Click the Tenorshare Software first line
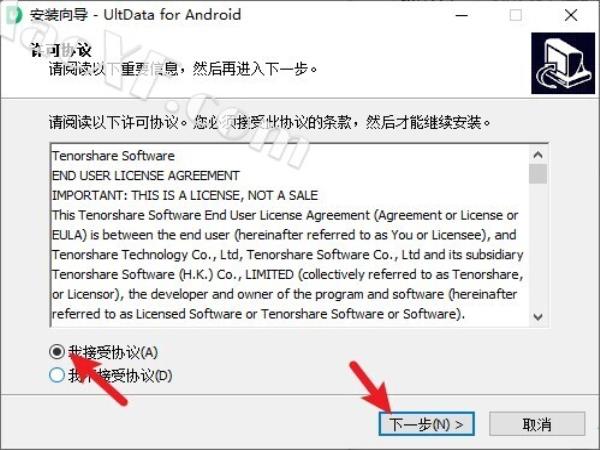This screenshot has height=450, width=600. (x=113, y=156)
